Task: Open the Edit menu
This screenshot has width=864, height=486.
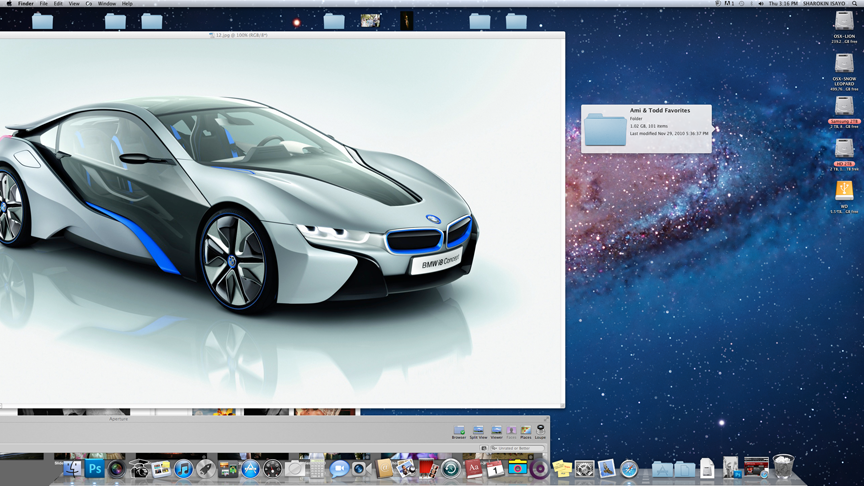Action: coord(58,3)
